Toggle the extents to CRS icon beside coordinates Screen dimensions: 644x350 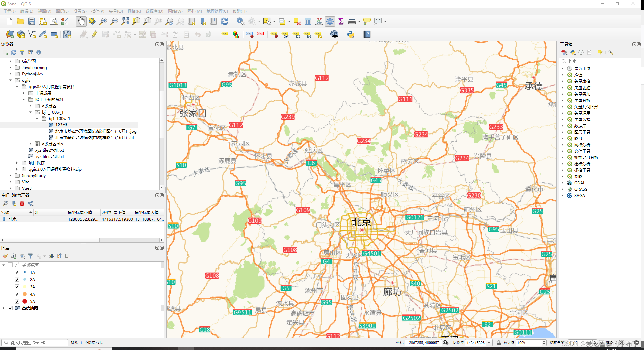coord(446,343)
